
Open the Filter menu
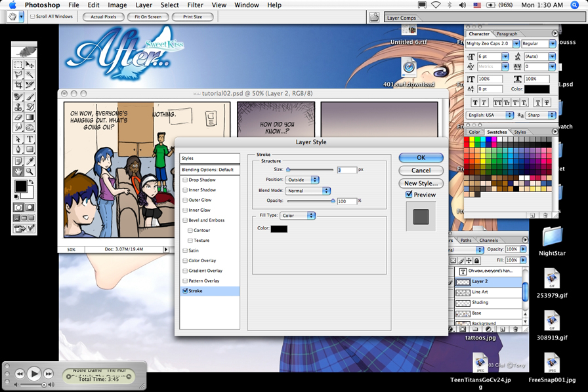coord(195,5)
